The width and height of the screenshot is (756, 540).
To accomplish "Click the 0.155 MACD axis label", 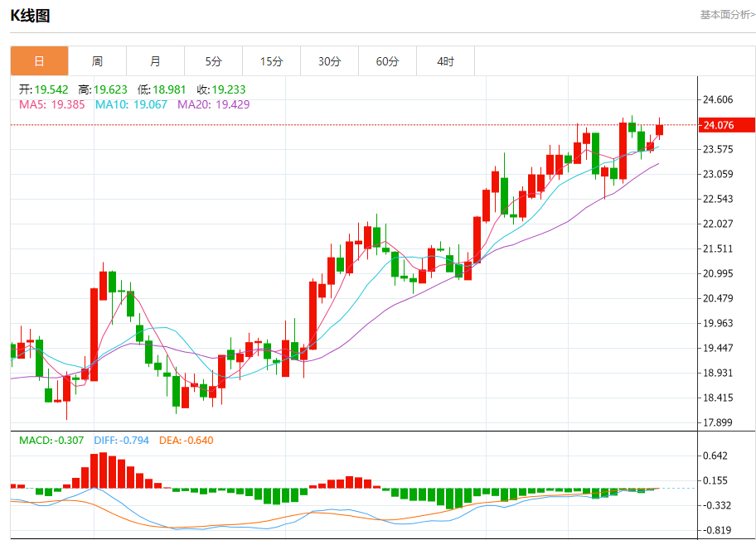I will 715,480.
